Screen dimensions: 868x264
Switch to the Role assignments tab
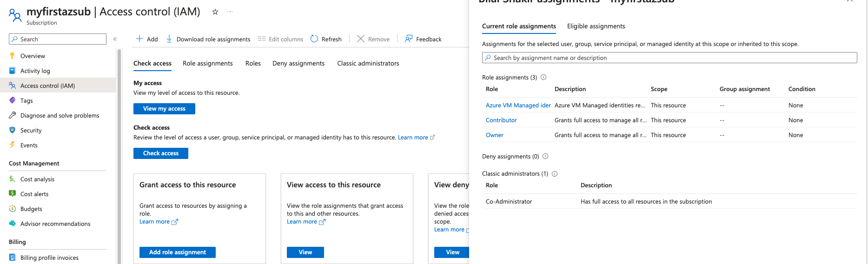(208, 63)
